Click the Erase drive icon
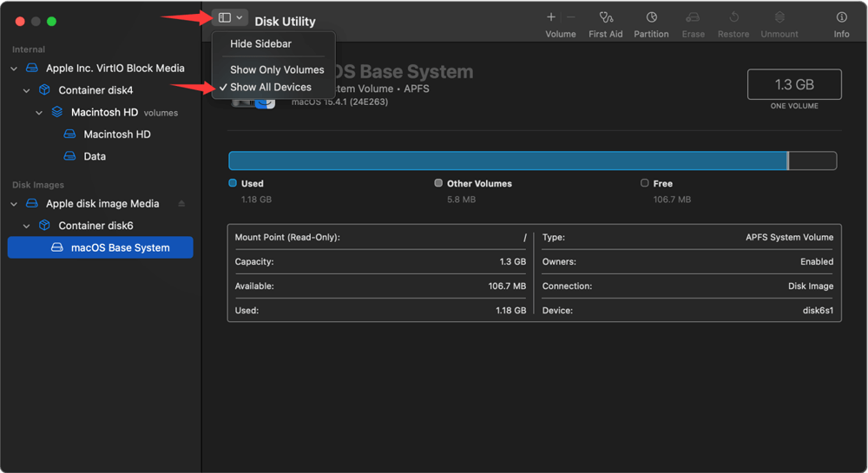This screenshot has width=868, height=473. point(693,17)
